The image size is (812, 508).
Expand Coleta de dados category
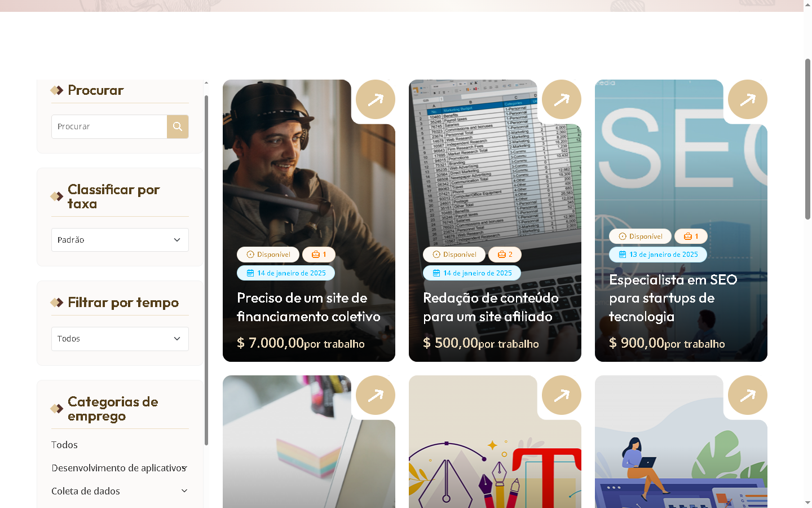(184, 491)
